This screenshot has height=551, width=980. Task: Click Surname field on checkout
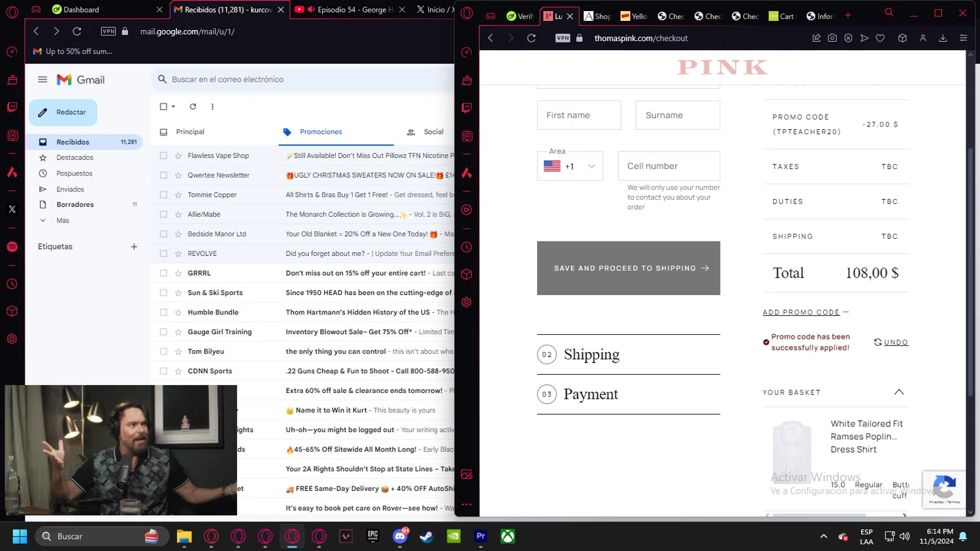pos(678,115)
